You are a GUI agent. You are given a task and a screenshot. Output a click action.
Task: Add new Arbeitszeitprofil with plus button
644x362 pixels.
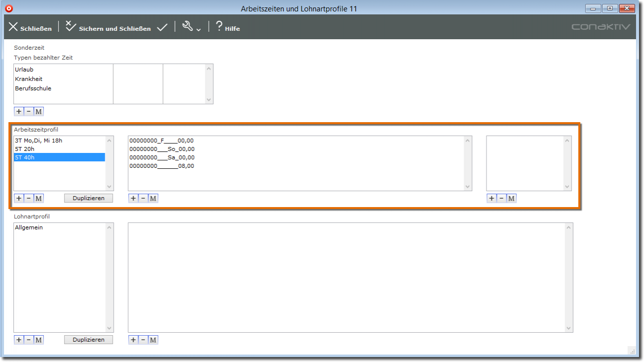point(19,198)
